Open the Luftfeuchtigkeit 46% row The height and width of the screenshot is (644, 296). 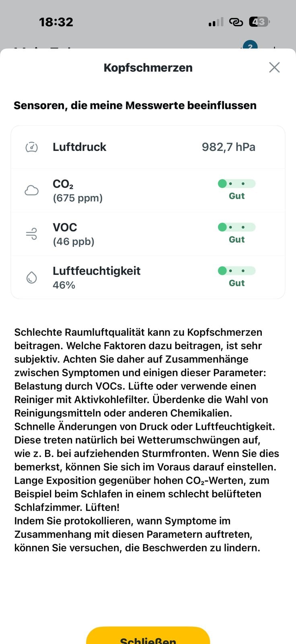coord(148,277)
